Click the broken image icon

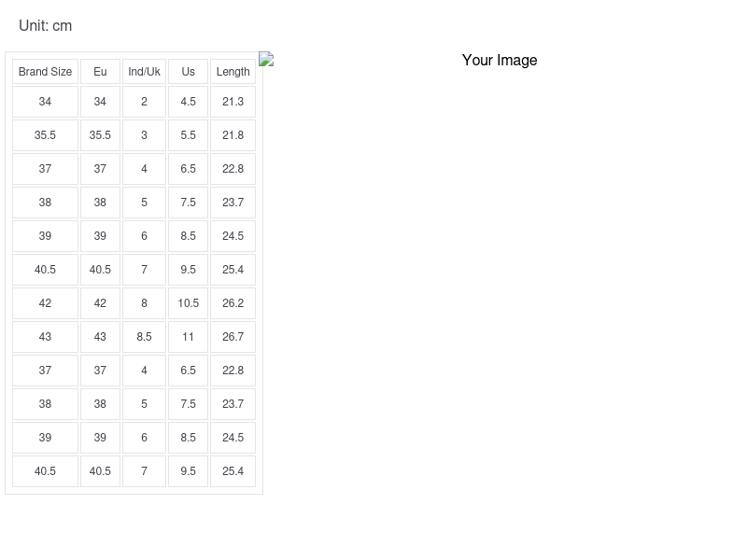click(266, 59)
